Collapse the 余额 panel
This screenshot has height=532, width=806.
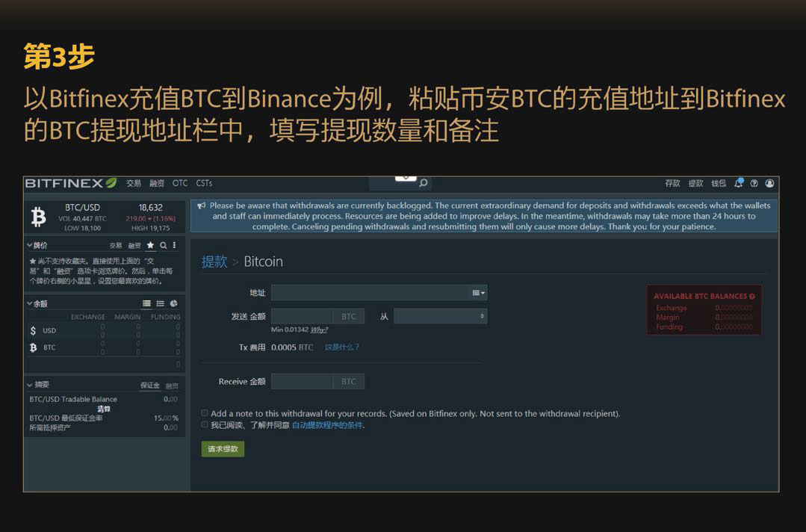[29, 304]
